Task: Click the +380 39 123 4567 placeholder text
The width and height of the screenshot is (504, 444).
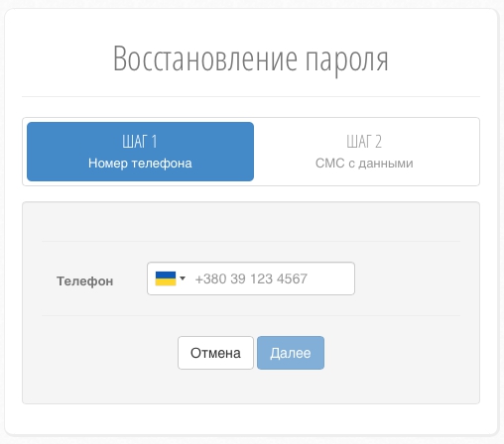Action: click(251, 278)
